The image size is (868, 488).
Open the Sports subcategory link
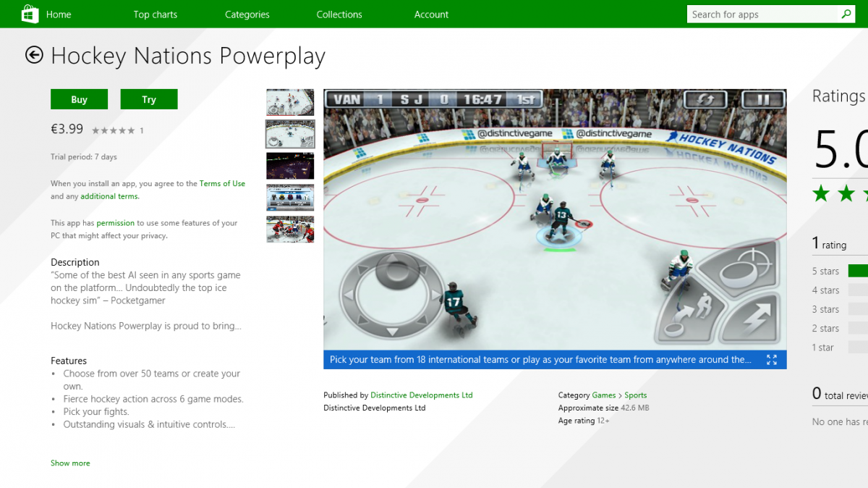(x=636, y=395)
